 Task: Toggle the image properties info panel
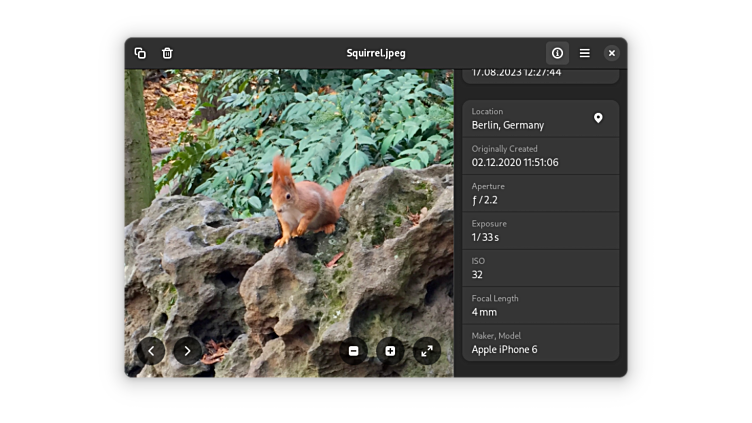tap(557, 53)
